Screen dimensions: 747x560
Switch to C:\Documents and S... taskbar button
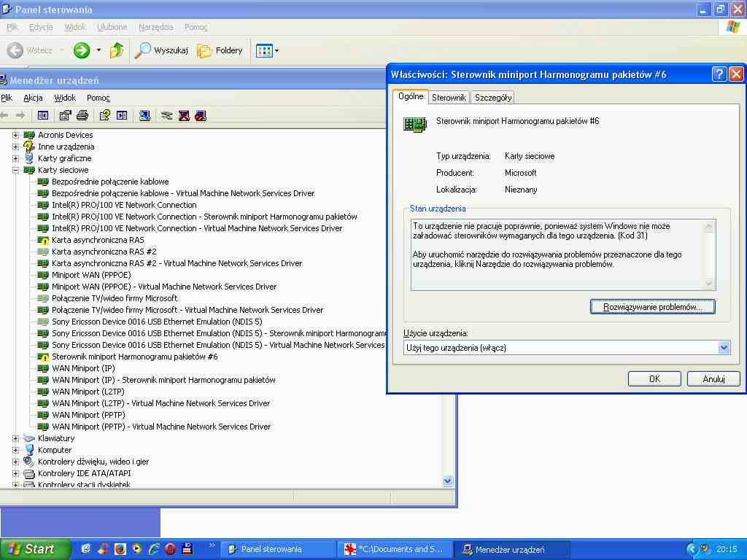pyautogui.click(x=395, y=550)
